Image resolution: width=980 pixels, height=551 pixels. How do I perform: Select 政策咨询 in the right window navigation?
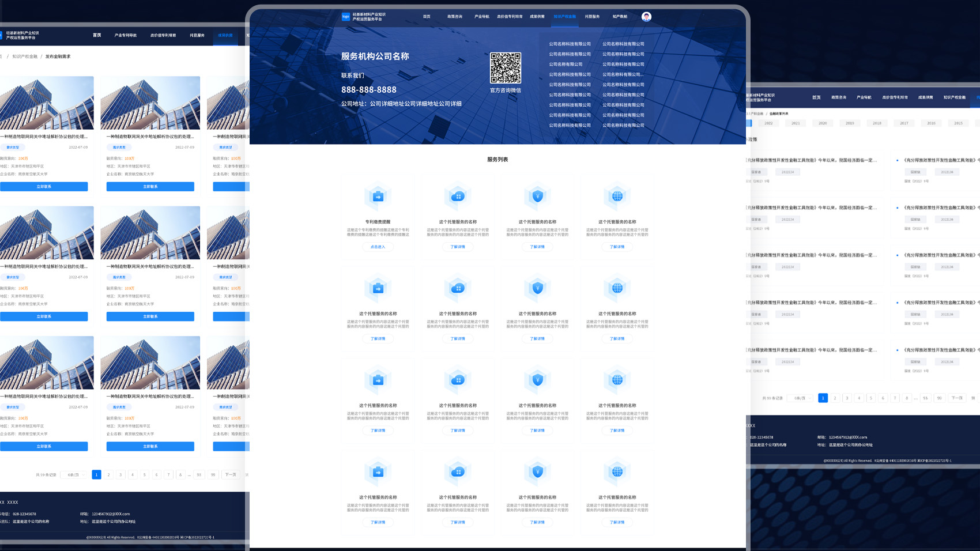[x=839, y=97]
